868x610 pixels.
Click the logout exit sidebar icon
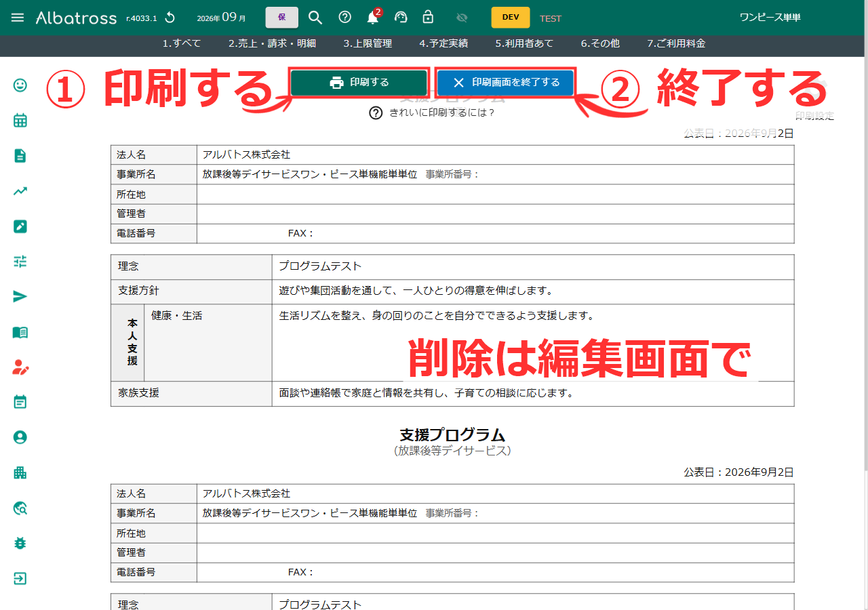coord(20,579)
